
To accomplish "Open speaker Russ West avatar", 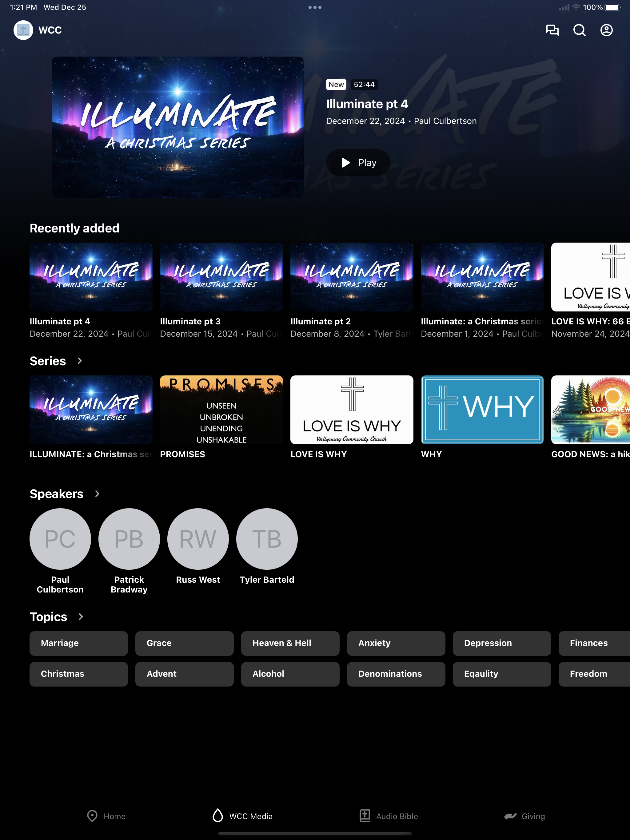I will click(x=198, y=539).
